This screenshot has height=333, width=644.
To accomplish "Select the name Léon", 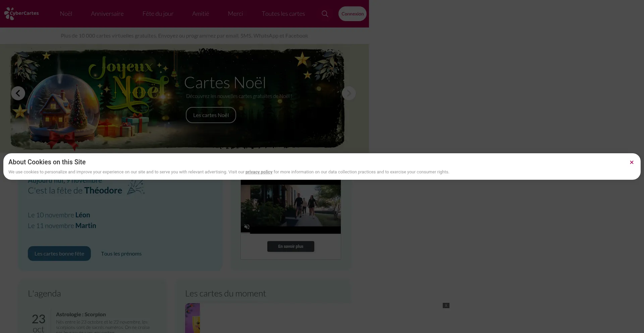I will point(83,215).
